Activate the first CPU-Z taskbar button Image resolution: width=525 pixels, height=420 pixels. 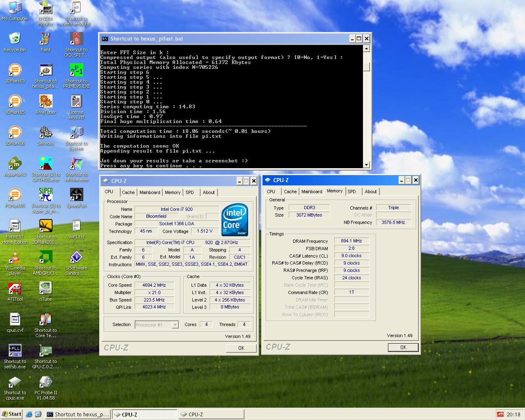[144, 414]
